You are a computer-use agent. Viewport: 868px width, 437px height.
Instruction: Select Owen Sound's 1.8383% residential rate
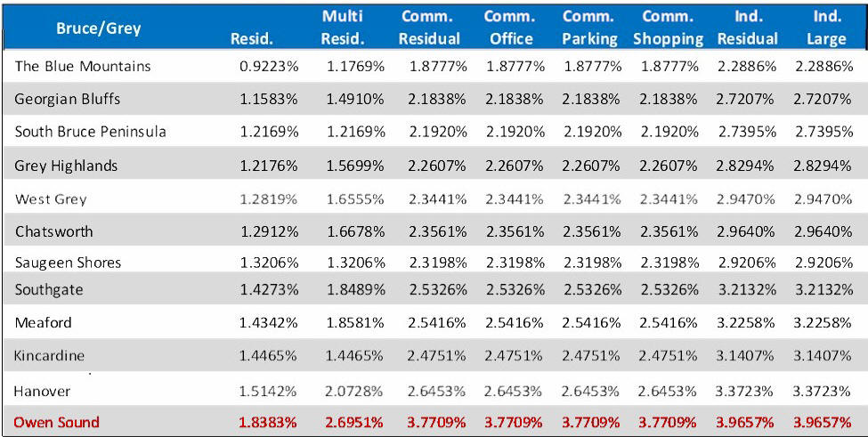[268, 422]
